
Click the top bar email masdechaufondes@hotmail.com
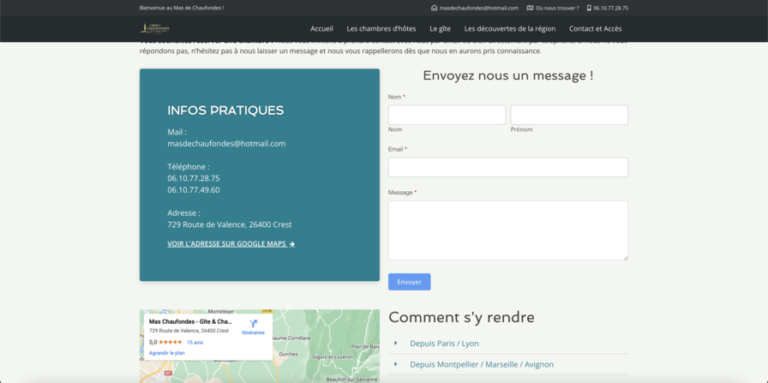[479, 8]
